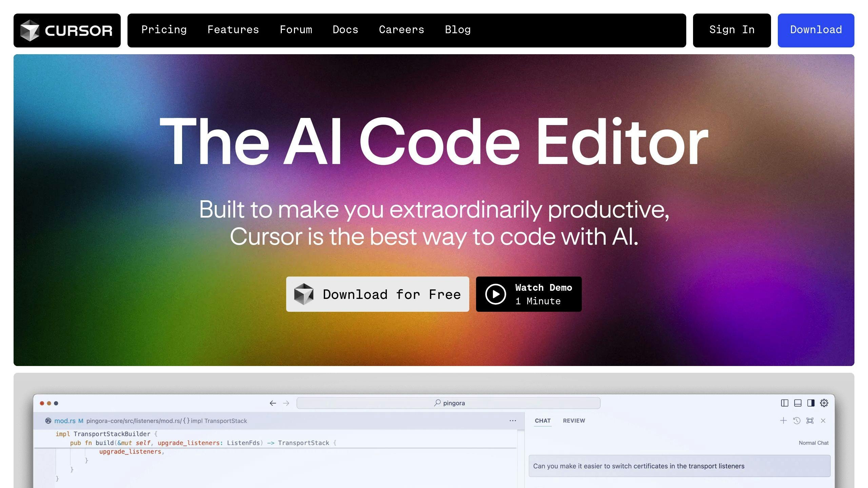
Task: Click the split editor icon in toolbar
Action: point(785,403)
